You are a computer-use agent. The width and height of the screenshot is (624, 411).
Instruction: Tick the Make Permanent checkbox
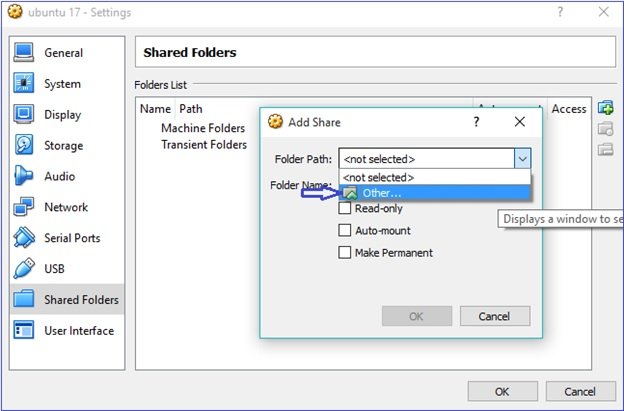344,252
